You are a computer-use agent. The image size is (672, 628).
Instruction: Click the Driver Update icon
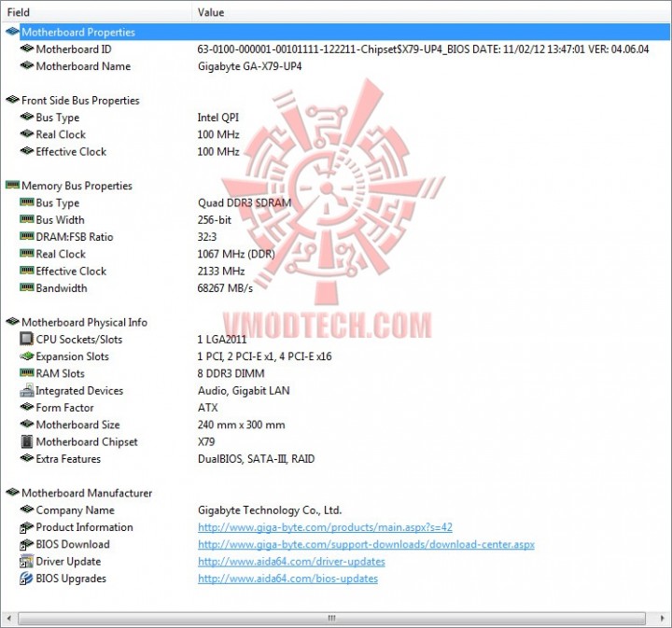26,561
